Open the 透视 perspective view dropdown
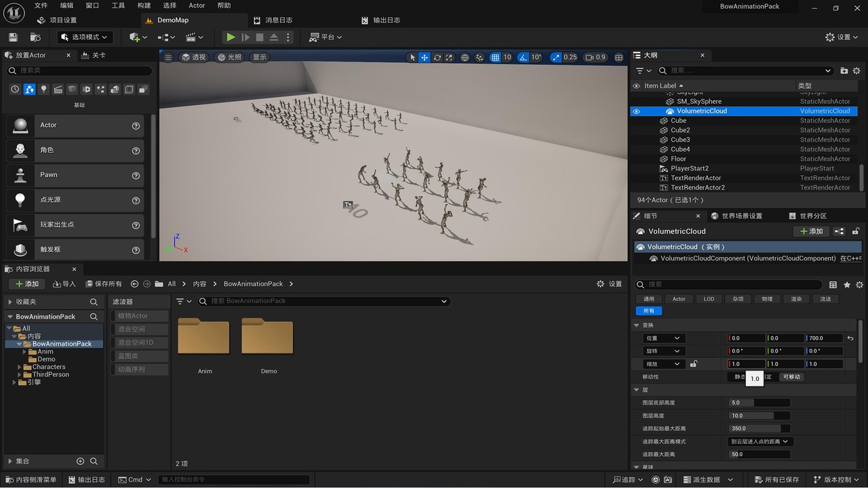Screen dimensions: 868x488 pyautogui.click(x=194, y=58)
